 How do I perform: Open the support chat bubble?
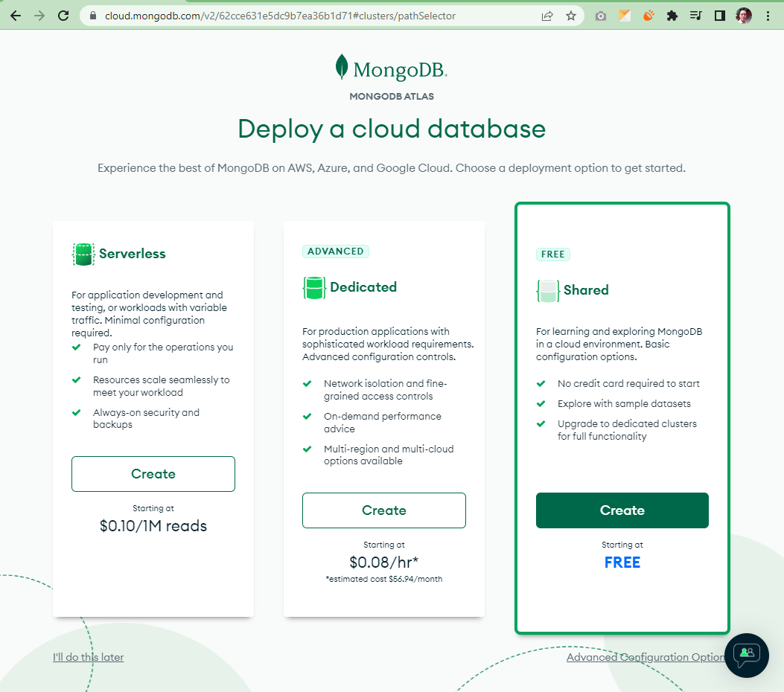(747, 656)
